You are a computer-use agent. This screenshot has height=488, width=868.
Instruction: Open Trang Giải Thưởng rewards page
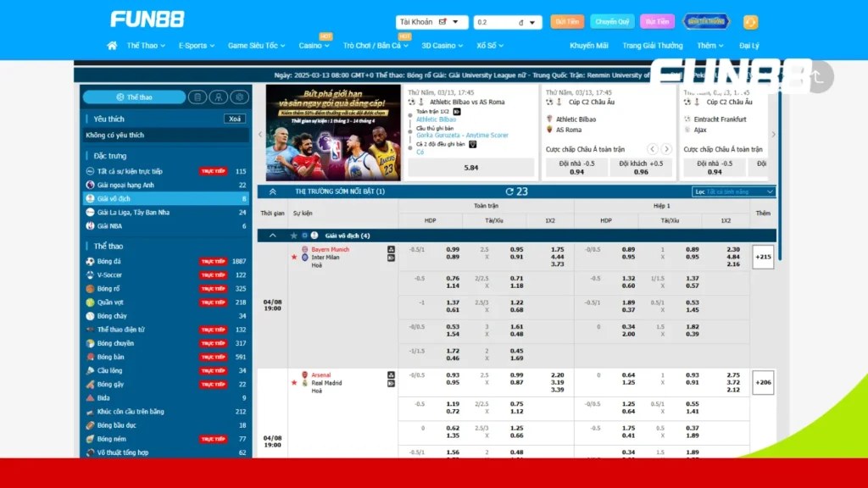click(x=652, y=46)
